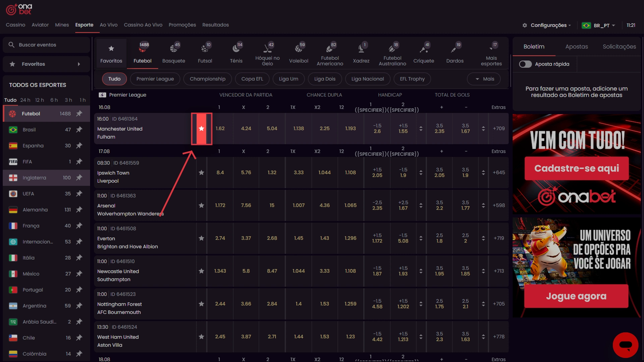This screenshot has width=644, height=362.
Task: Click the Buscar eventos search field
Action: coord(46,45)
